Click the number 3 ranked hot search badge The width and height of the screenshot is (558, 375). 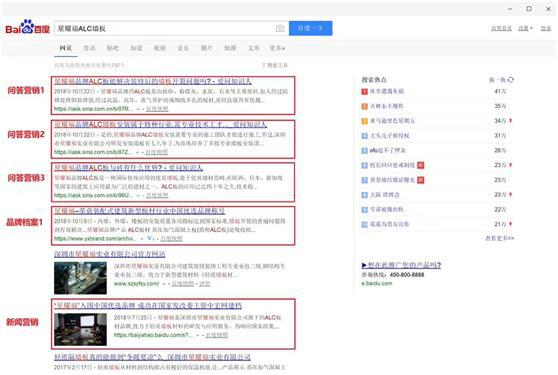point(364,121)
